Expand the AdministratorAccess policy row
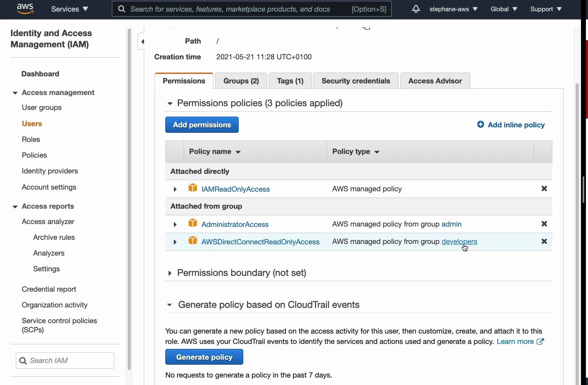Image resolution: width=588 pixels, height=385 pixels. [175, 224]
